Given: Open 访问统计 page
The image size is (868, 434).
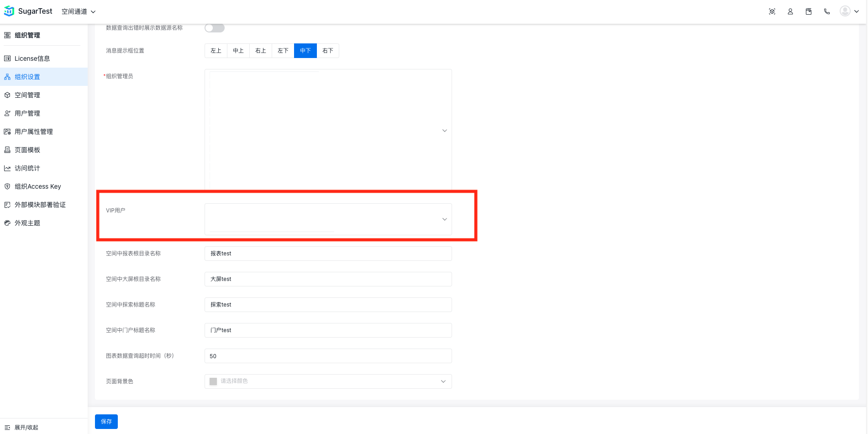Looking at the screenshot, I should (44, 168).
